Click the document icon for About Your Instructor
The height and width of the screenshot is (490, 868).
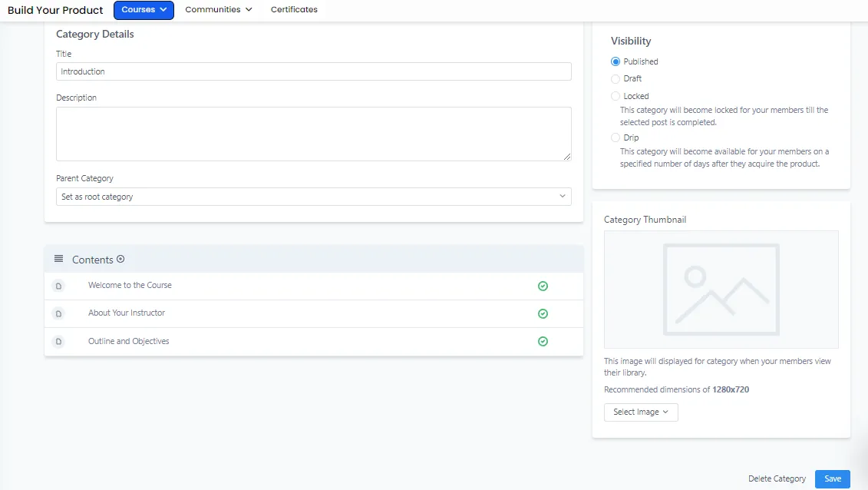58,314
